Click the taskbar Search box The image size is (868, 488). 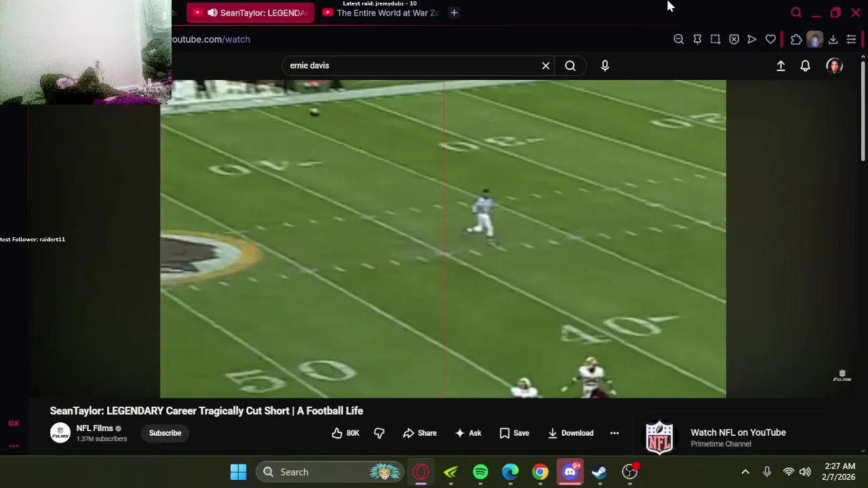click(330, 472)
